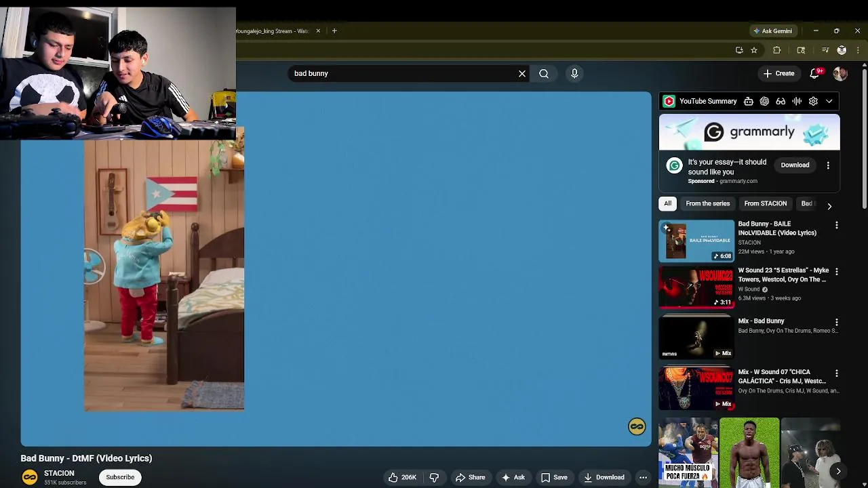This screenshot has height=488, width=868.
Task: Open STACION channel name link
Action: pos(59,473)
